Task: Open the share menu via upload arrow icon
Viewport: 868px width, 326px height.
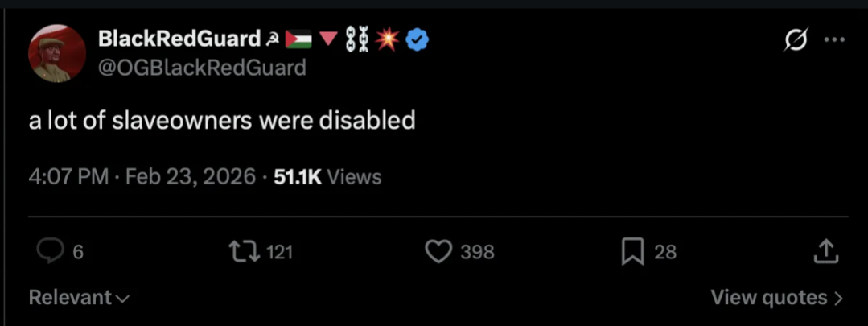Action: (826, 251)
